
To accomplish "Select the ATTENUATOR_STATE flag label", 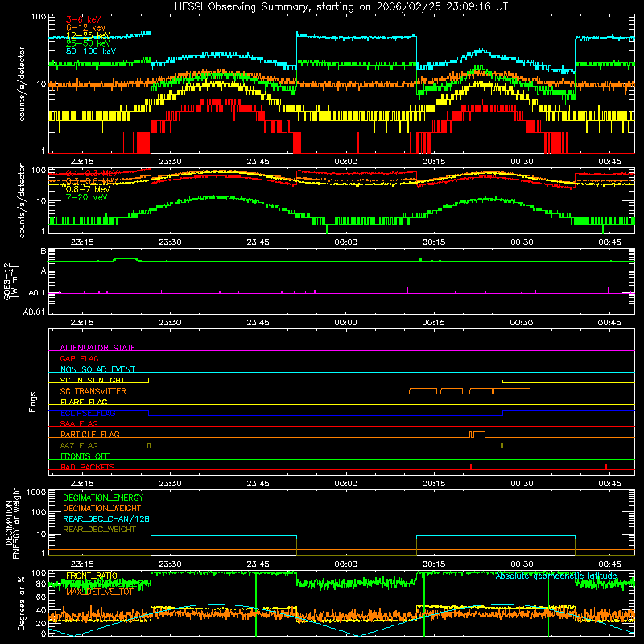I will (97, 348).
